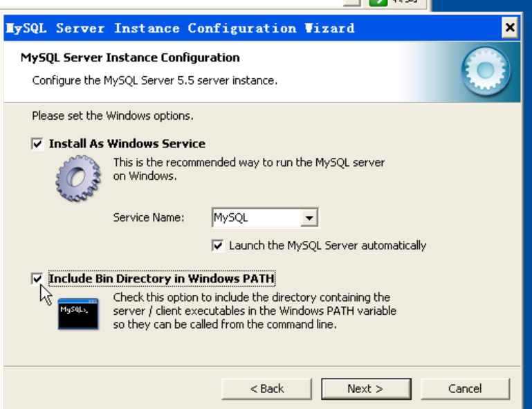Open the Service Name dropdown arrow
Image resolution: width=532 pixels, height=409 pixels.
coord(309,217)
